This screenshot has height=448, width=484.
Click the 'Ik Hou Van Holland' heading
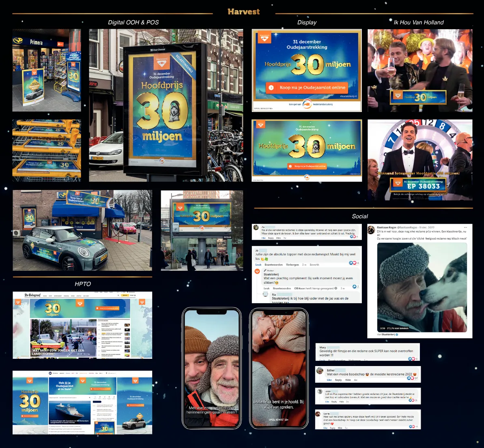tap(419, 23)
